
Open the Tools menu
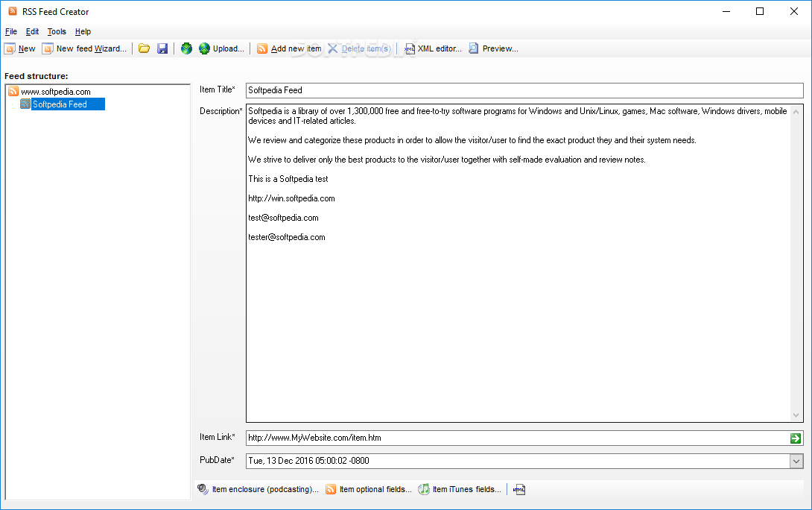(57, 31)
